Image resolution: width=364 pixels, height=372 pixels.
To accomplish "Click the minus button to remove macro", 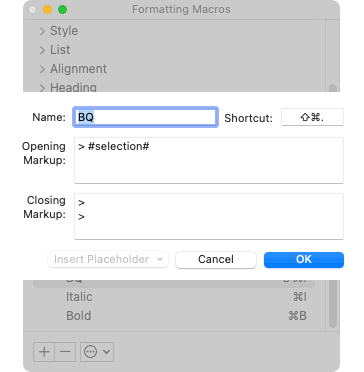I will [x=65, y=352].
